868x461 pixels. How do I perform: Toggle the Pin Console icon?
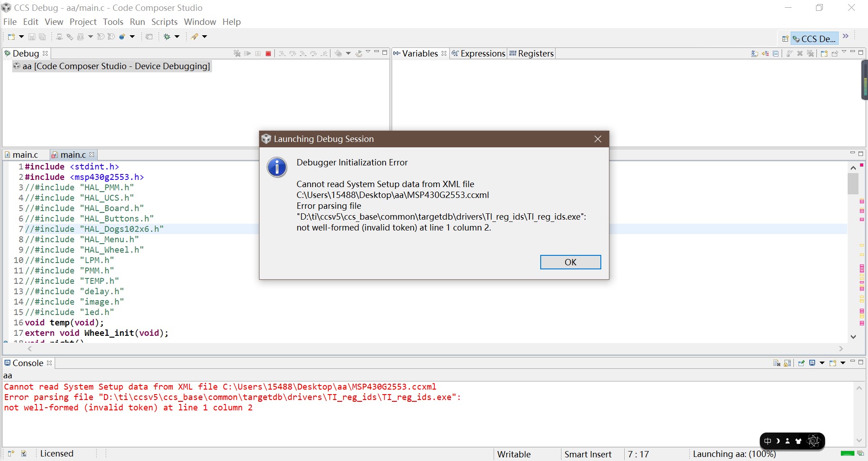(x=801, y=363)
